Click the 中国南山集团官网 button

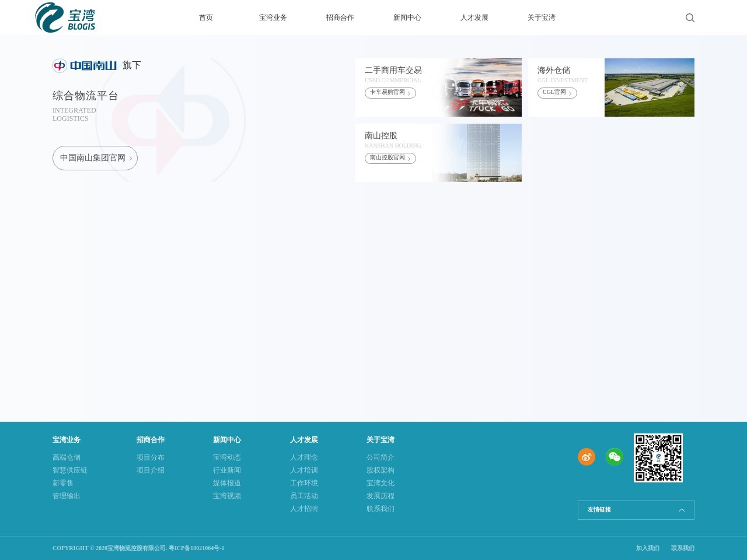coord(95,158)
